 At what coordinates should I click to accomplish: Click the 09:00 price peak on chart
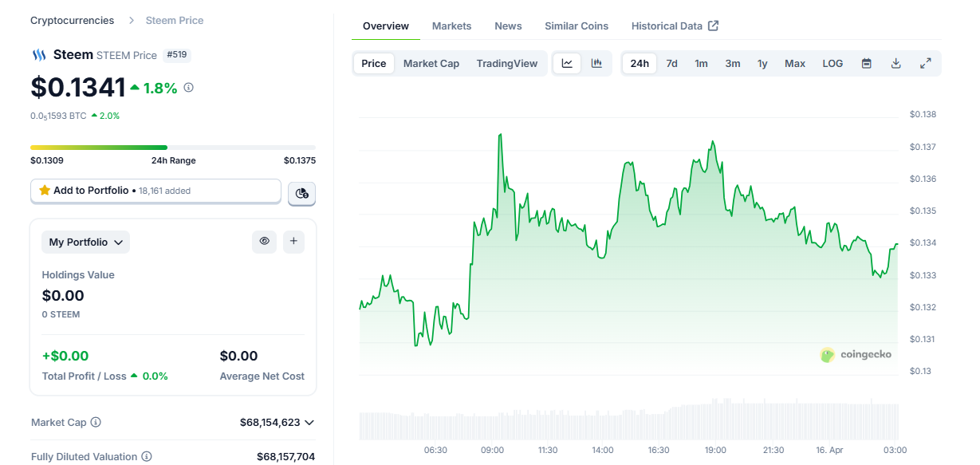(x=500, y=136)
